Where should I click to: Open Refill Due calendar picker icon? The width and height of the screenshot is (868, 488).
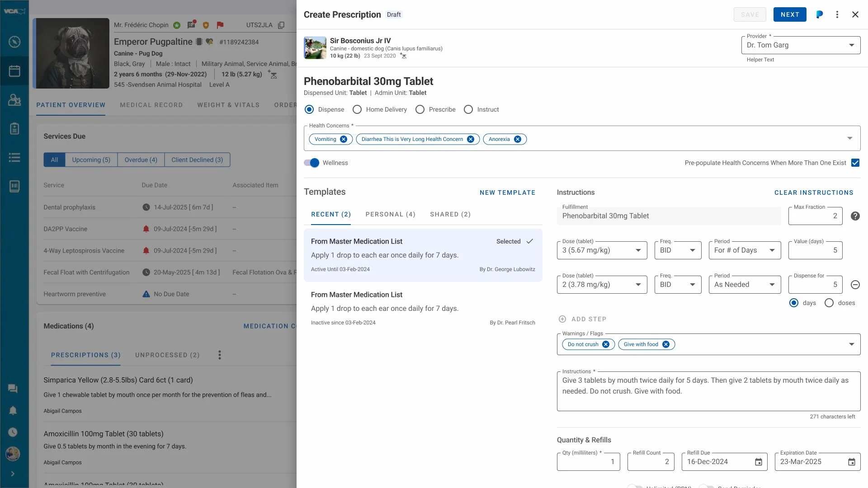pyautogui.click(x=759, y=462)
